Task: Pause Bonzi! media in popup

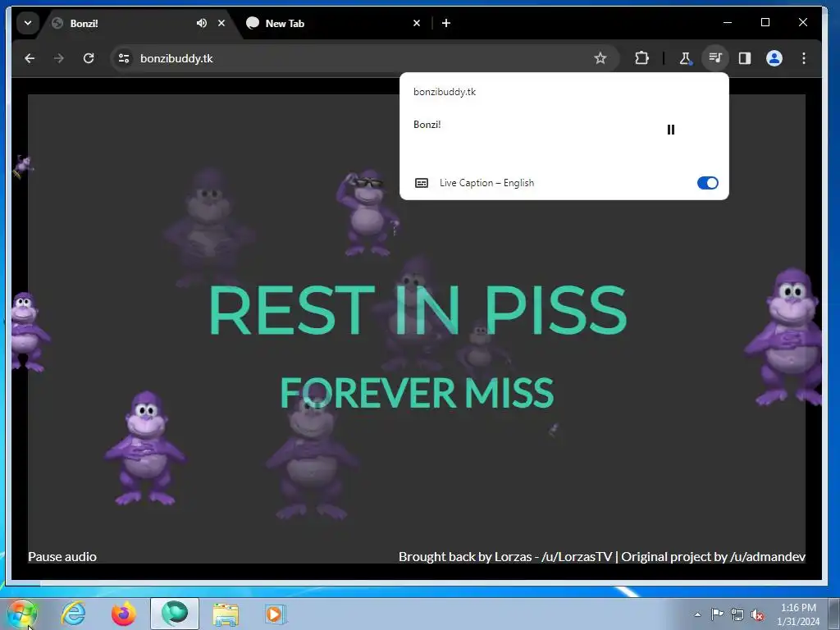Action: 671,130
